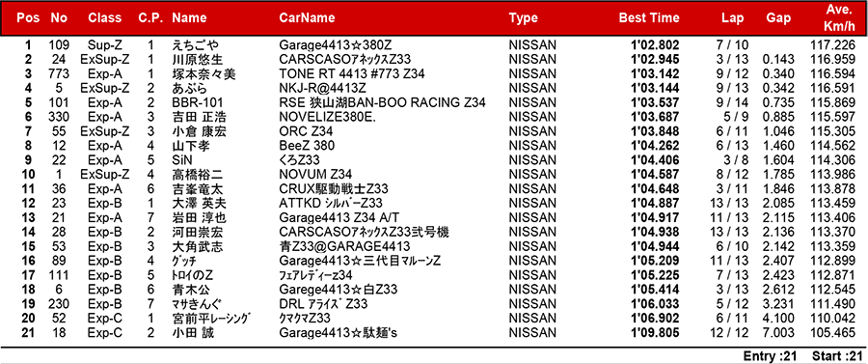The height and width of the screenshot is (364, 868).
Task: Select car name NOVUM Z34
Action: pyautogui.click(x=315, y=175)
